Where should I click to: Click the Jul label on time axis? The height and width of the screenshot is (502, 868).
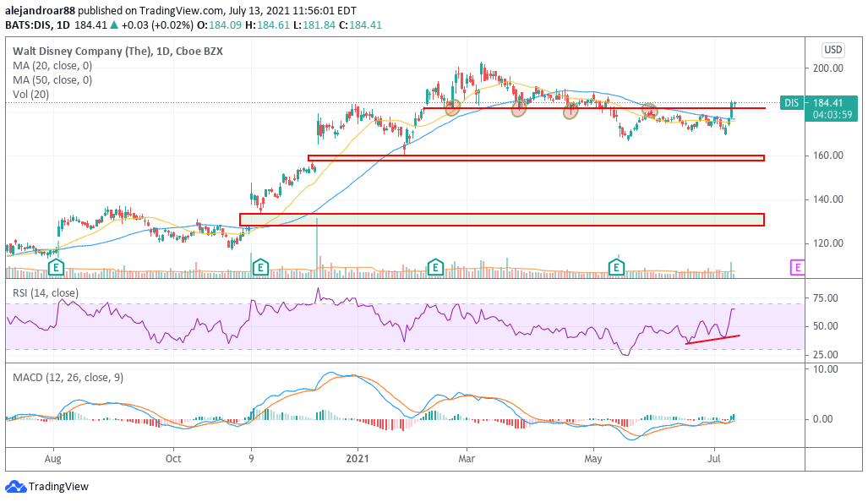click(714, 459)
